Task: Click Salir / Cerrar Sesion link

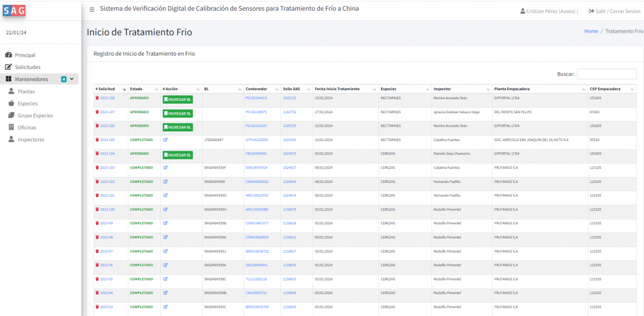Action: pyautogui.click(x=614, y=11)
